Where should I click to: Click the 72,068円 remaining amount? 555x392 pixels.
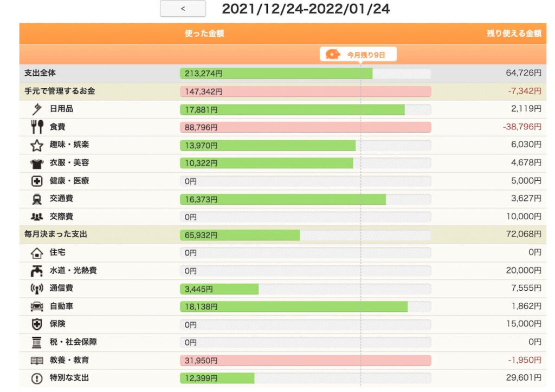pyautogui.click(x=524, y=234)
